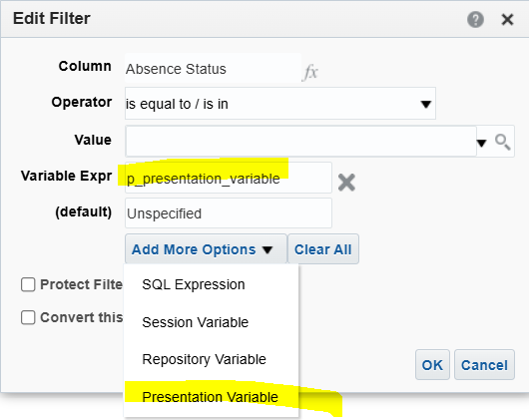
Task: Close the Edit Filter dialog
Action: coord(507,19)
